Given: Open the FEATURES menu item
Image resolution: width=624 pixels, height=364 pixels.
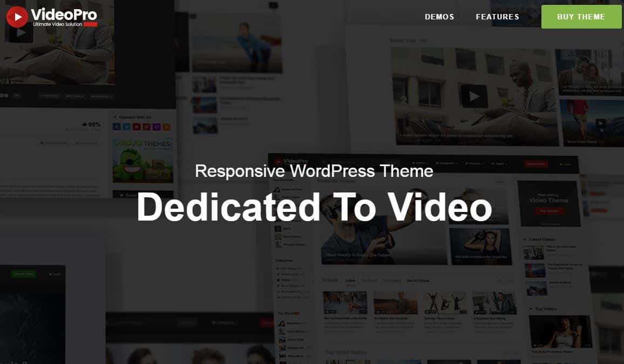Looking at the screenshot, I should pos(498,17).
